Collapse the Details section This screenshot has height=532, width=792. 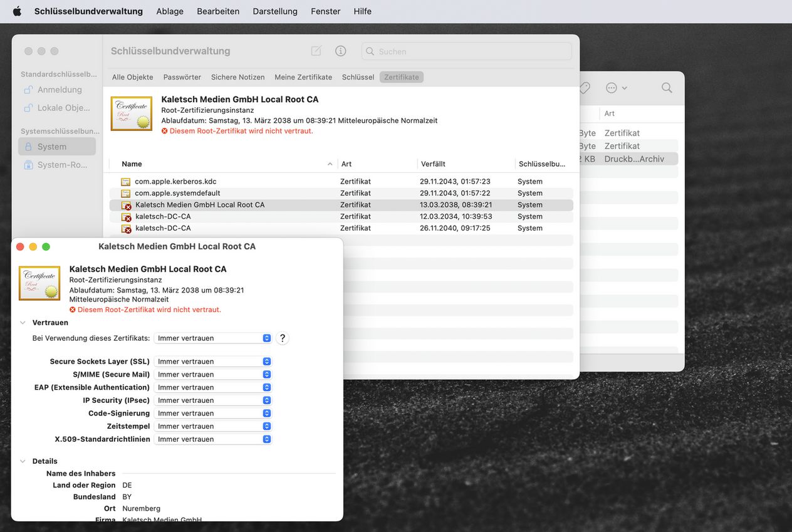23,461
